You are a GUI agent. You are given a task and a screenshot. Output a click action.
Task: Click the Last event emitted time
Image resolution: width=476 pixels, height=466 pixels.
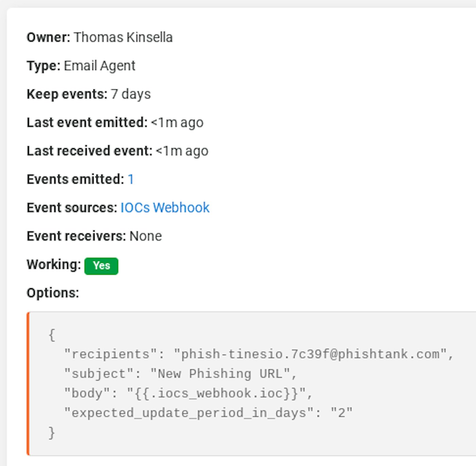[x=177, y=123]
